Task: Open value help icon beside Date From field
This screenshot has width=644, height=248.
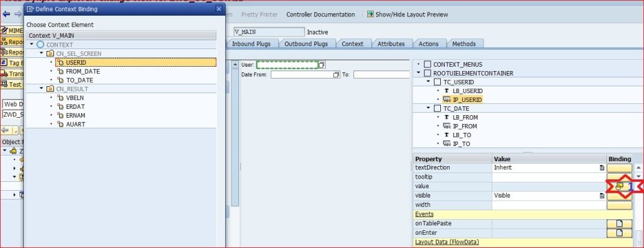Action: tap(336, 75)
